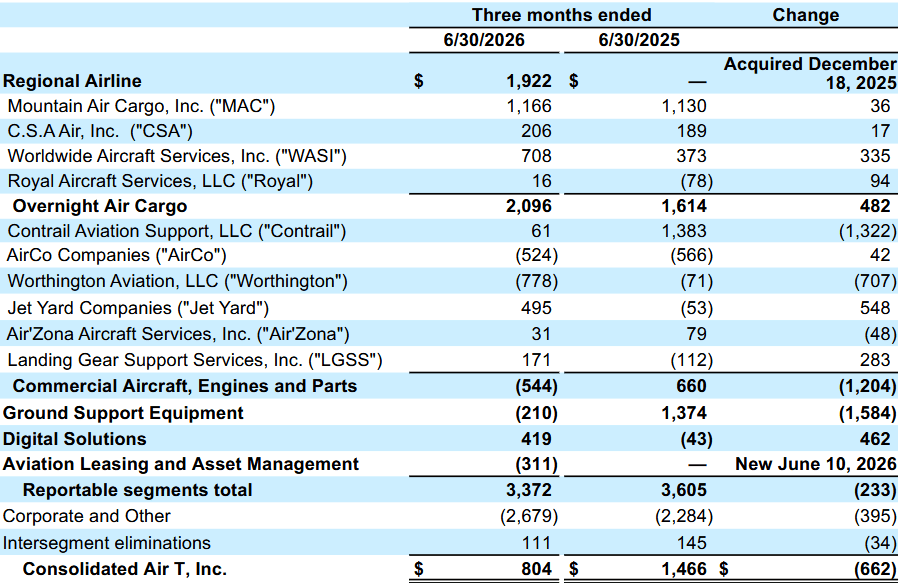
Task: Select the Contrail Aviation Support, LLC label
Action: point(177,231)
